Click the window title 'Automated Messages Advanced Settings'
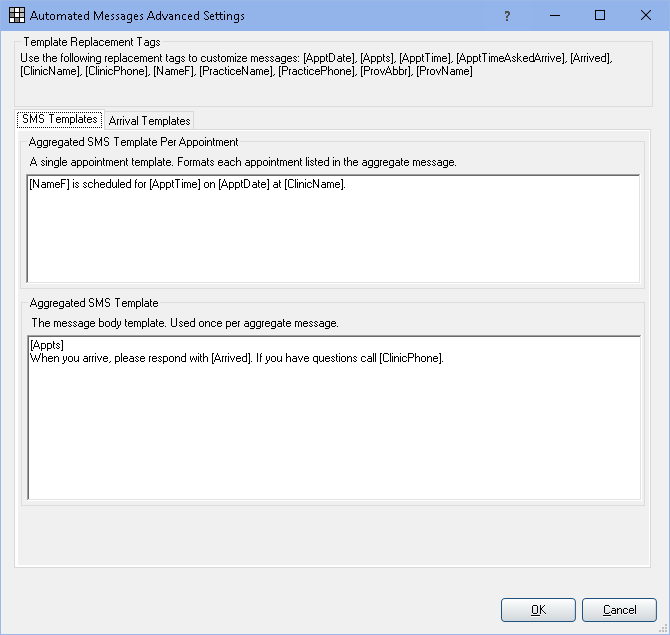Viewport: 670px width, 635px height. pos(137,16)
